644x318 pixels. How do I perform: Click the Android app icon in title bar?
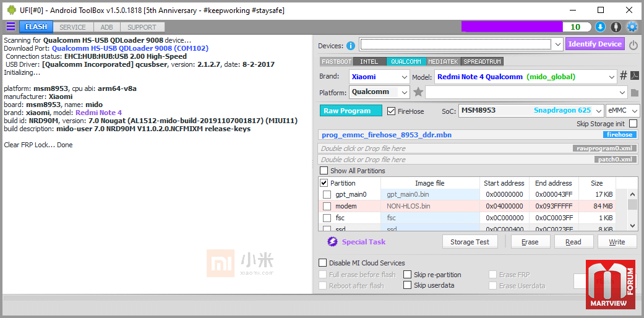(x=11, y=11)
